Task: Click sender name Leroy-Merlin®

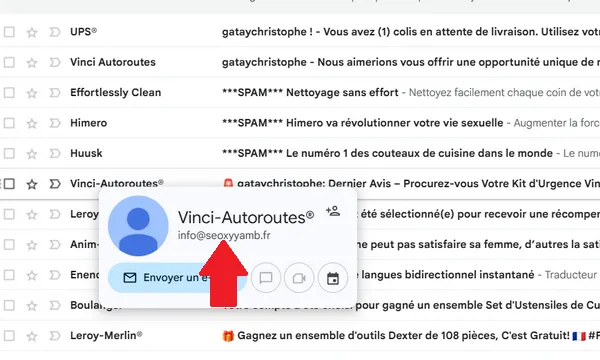Action: coord(106,336)
